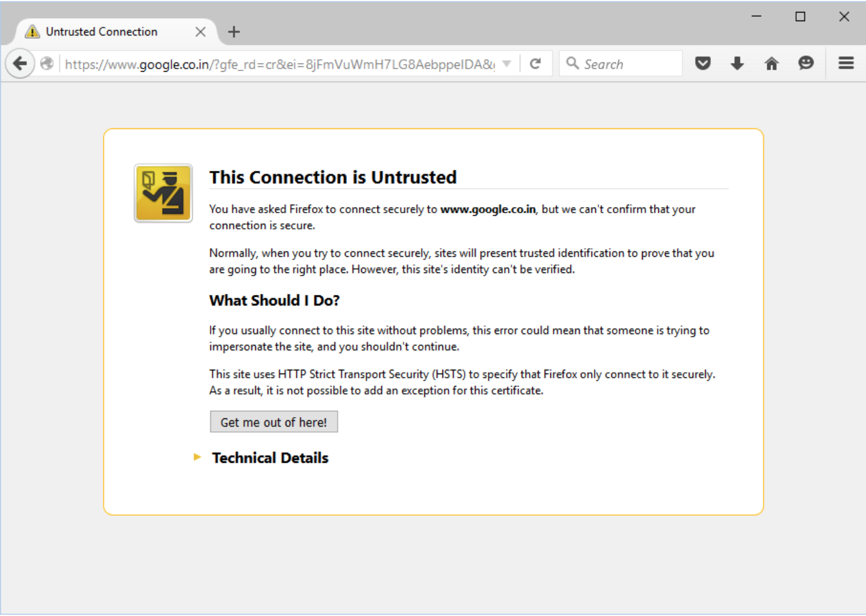The image size is (866, 616).
Task: Click the bold www.google.co.in text
Action: point(488,209)
